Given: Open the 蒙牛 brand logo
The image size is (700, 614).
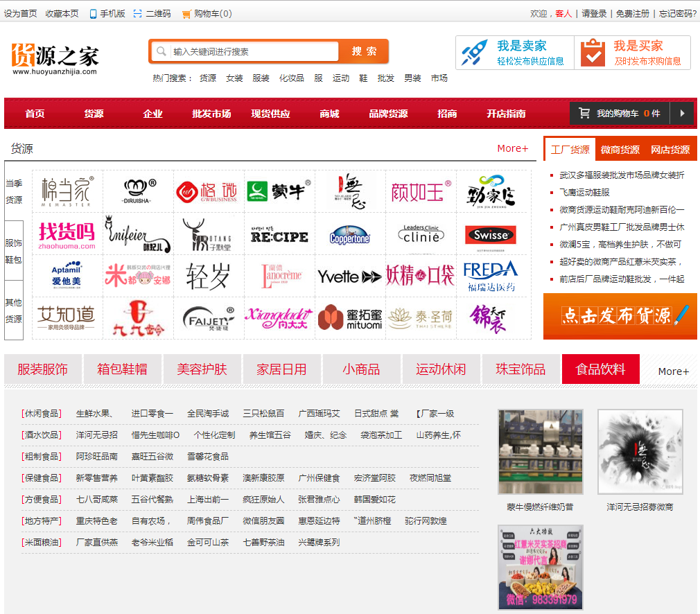Looking at the screenshot, I should point(279,191).
